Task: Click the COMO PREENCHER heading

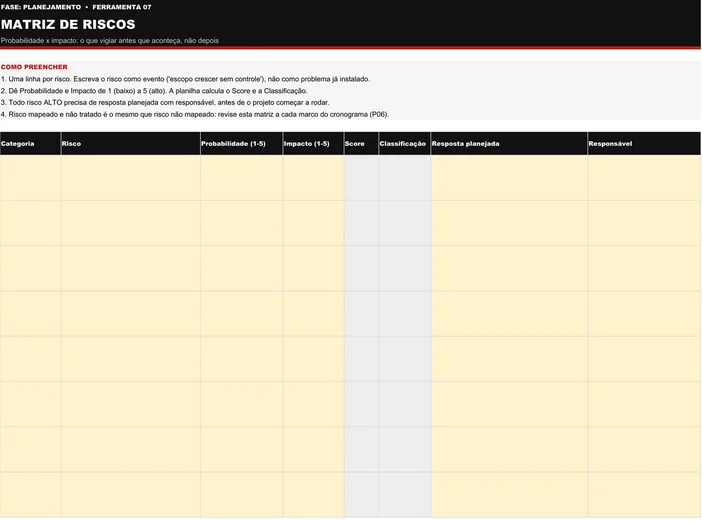Action: [34, 67]
